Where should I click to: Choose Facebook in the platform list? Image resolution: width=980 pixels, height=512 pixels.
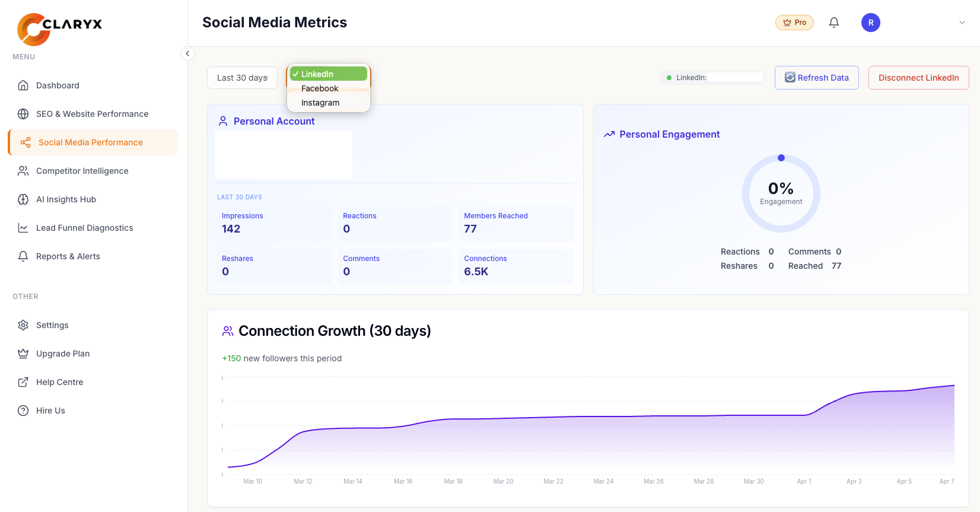tap(320, 88)
